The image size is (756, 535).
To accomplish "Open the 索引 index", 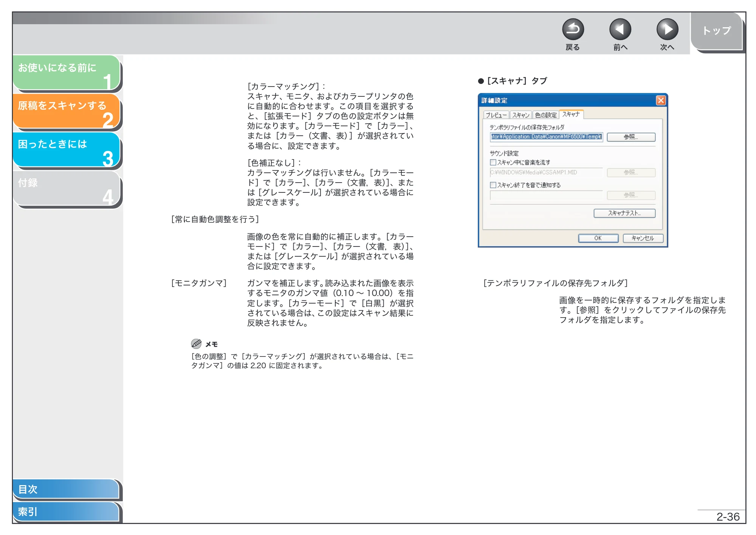I will 66,512.
